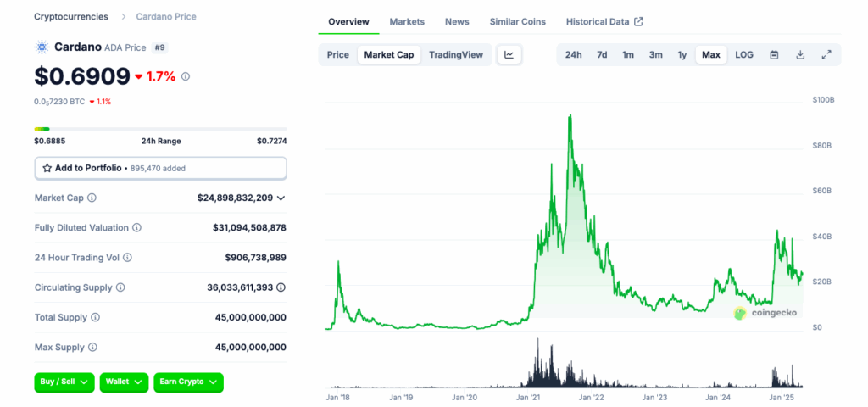
Task: Click Cardano Price breadcrumb
Action: pos(166,17)
